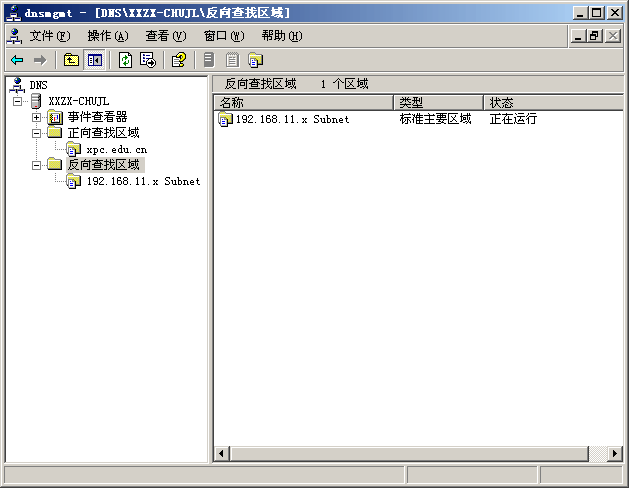Screen dimensions: 629x488
Task: Collapse the 反向查找区域 folder
Action: [x=37, y=165]
